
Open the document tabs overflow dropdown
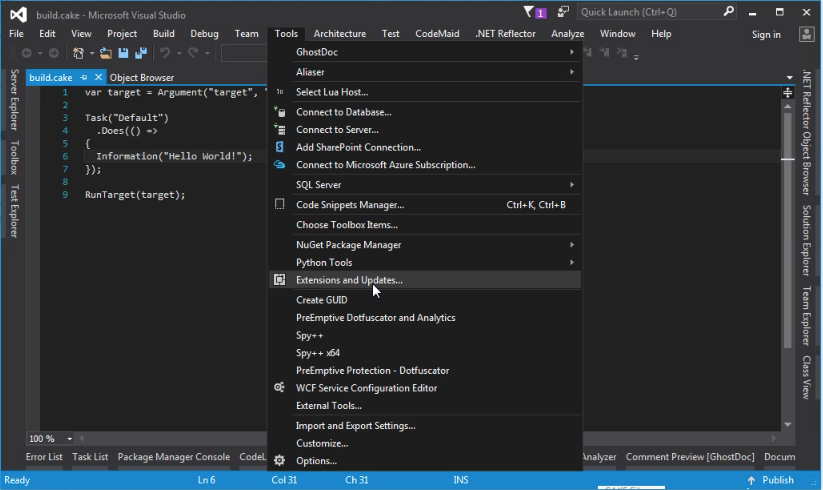[789, 78]
